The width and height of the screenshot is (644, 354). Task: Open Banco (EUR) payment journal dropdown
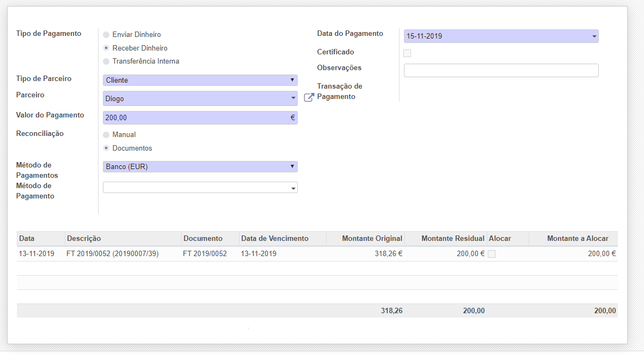pyautogui.click(x=200, y=167)
